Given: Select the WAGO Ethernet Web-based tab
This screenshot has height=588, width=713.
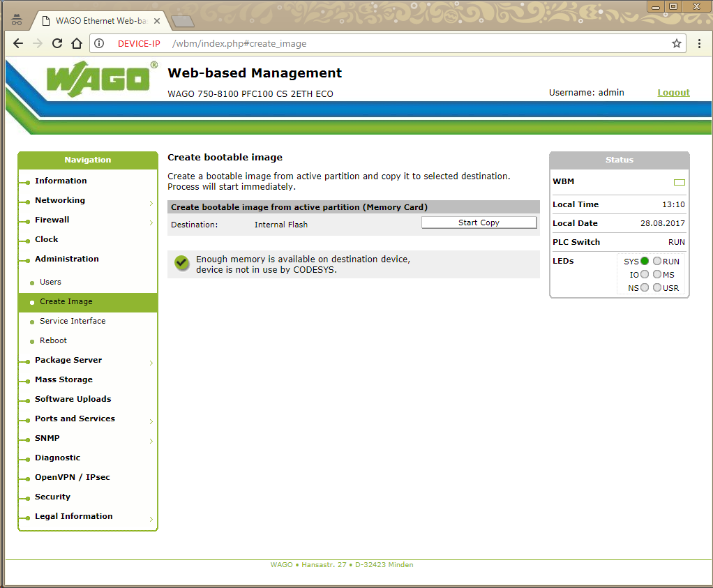Looking at the screenshot, I should (101, 21).
